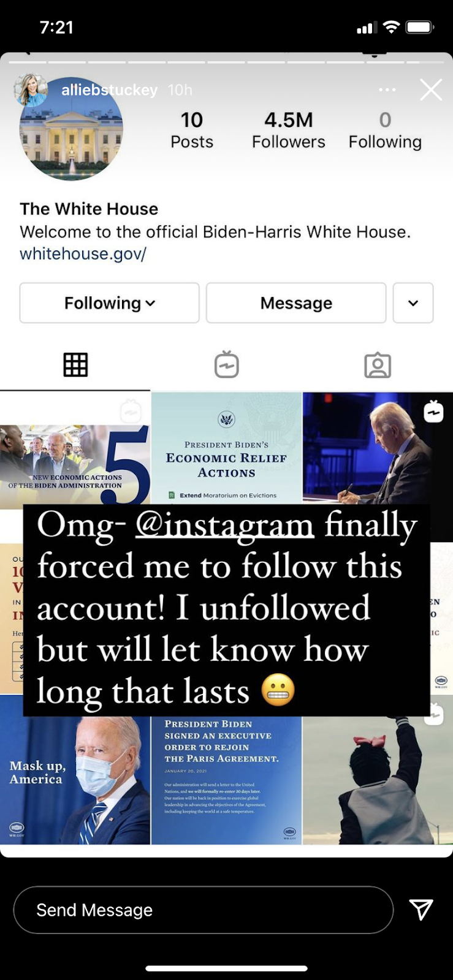The height and width of the screenshot is (980, 453).
Task: Open the IGTV tab icon
Action: (226, 364)
